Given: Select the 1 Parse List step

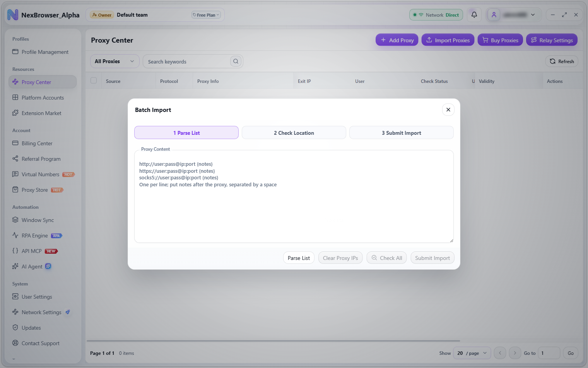Looking at the screenshot, I should (186, 132).
